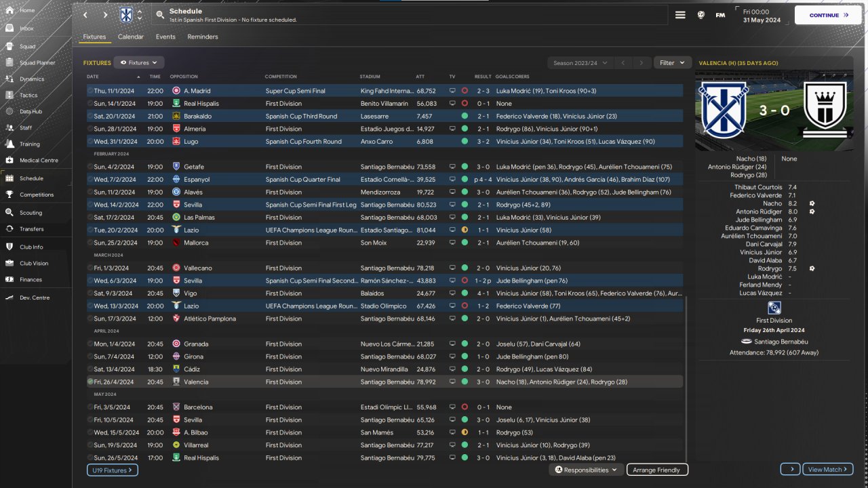Open the Training sidebar icon
Image resolution: width=868 pixels, height=488 pixels.
(9, 144)
